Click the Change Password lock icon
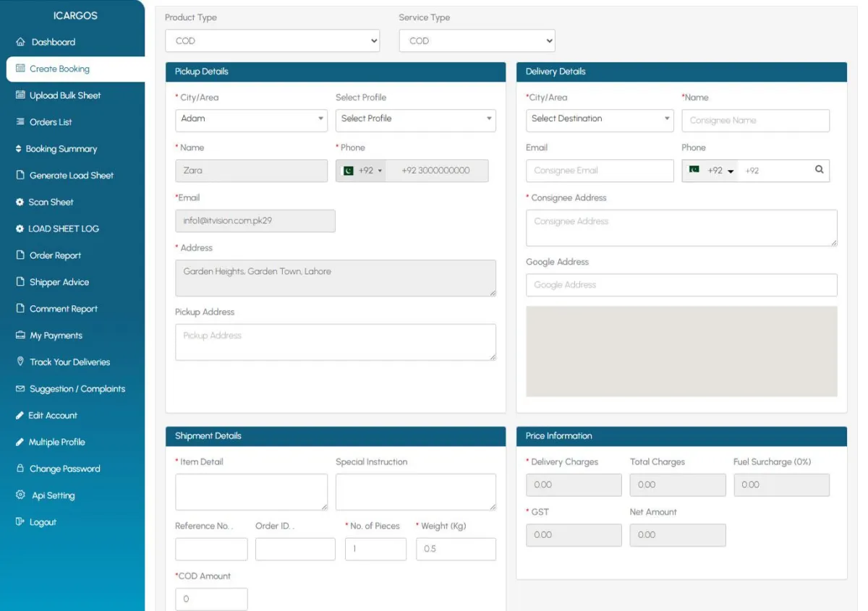The height and width of the screenshot is (611, 868). tap(20, 469)
